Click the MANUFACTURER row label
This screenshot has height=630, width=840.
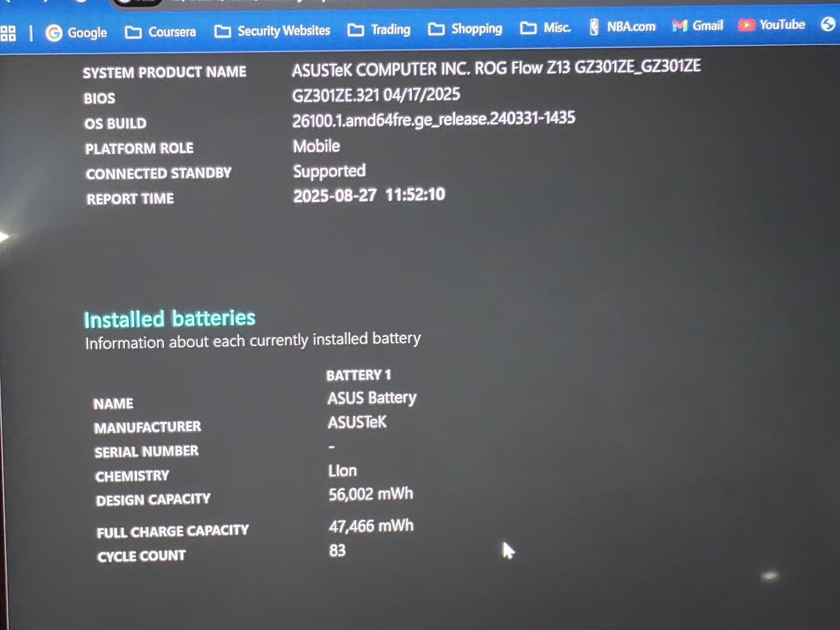(148, 428)
